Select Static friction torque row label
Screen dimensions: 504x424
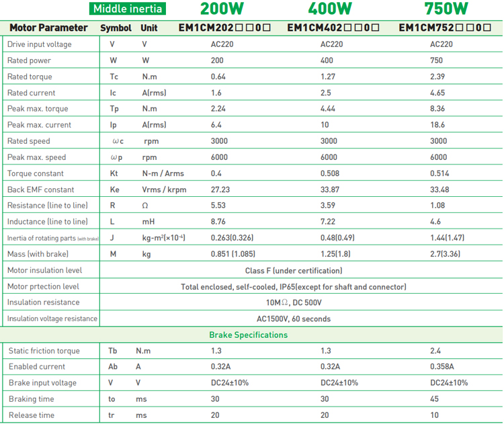[44, 351]
